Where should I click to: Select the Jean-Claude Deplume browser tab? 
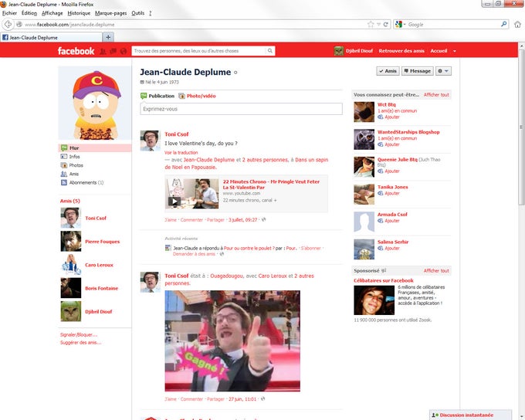click(x=51, y=37)
